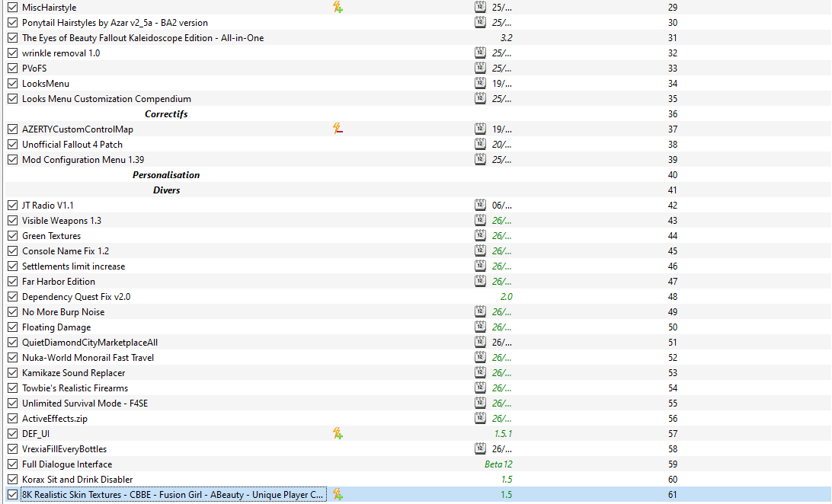Select the No More Burp Noise name
Viewport: 832px width, 504px height.
pyautogui.click(x=63, y=312)
